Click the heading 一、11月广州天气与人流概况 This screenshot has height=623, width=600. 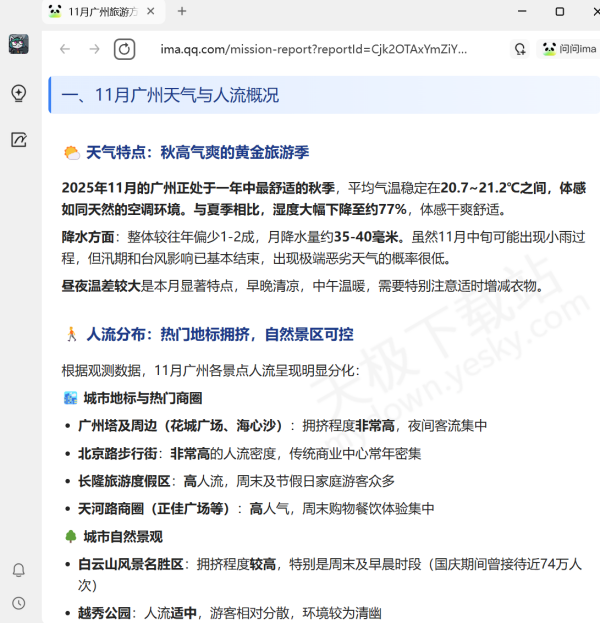pos(170,96)
